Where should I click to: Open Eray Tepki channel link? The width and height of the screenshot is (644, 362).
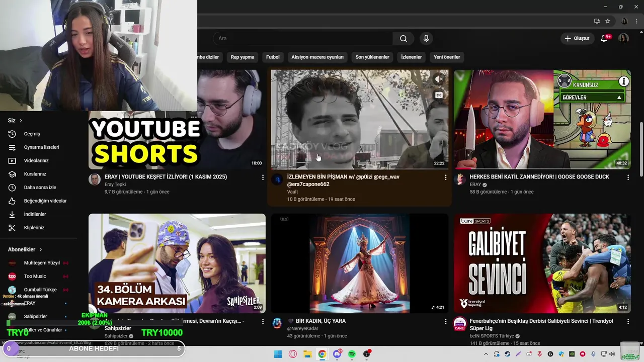(115, 185)
